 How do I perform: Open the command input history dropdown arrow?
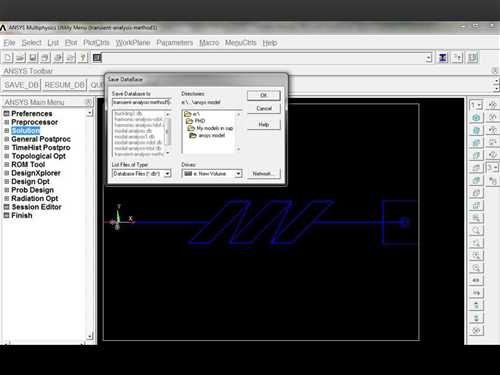coord(429,58)
